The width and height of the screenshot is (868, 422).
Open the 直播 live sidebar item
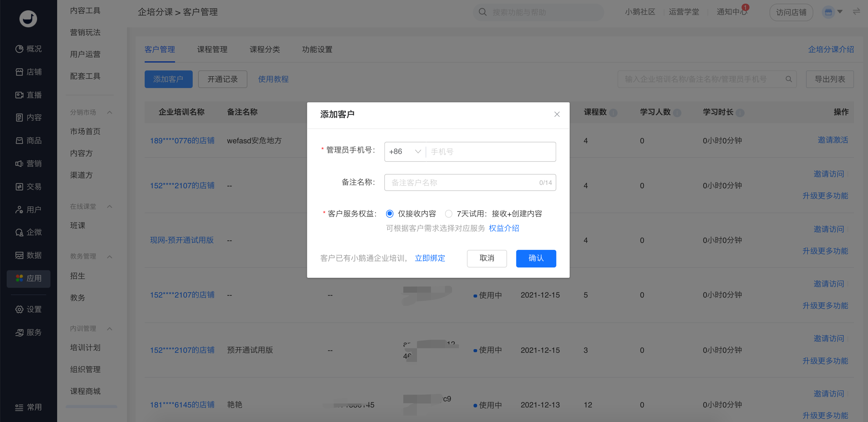[x=28, y=95]
